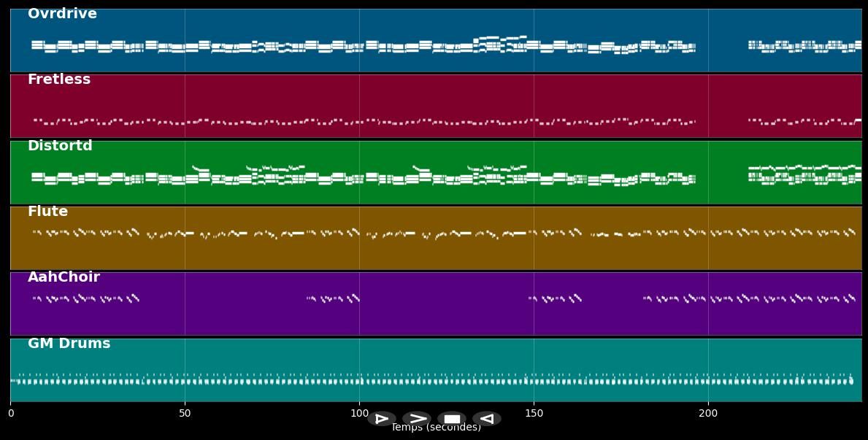This screenshot has height=440, width=868.
Task: Click the 0 tick on time axis
Action: [10, 414]
